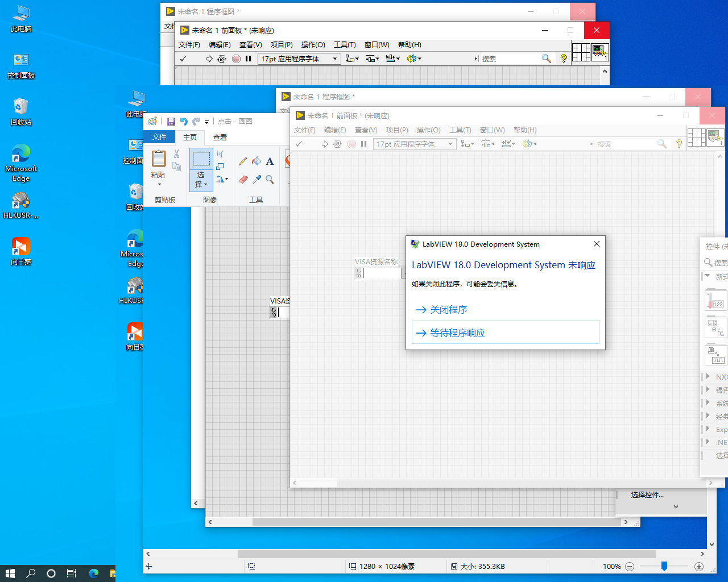Image resolution: width=728 pixels, height=582 pixels.
Task: Click Windows Start button
Action: 10,573
